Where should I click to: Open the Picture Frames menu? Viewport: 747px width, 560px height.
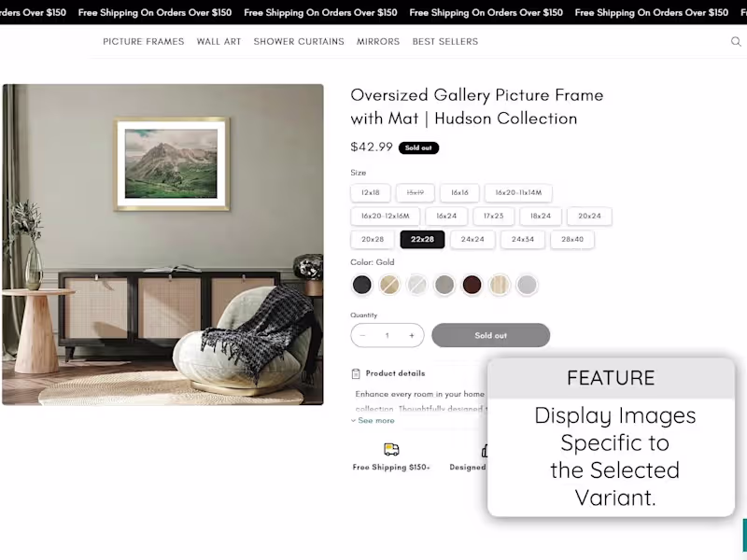point(144,41)
